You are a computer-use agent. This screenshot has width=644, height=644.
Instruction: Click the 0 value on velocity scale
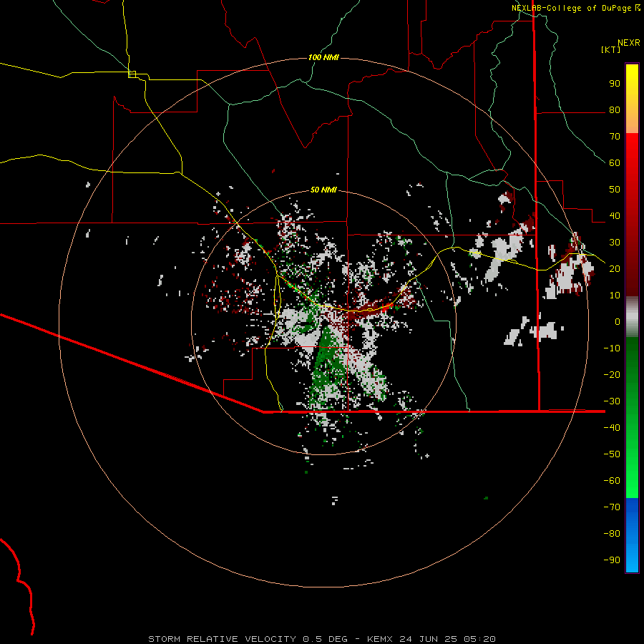(618, 321)
